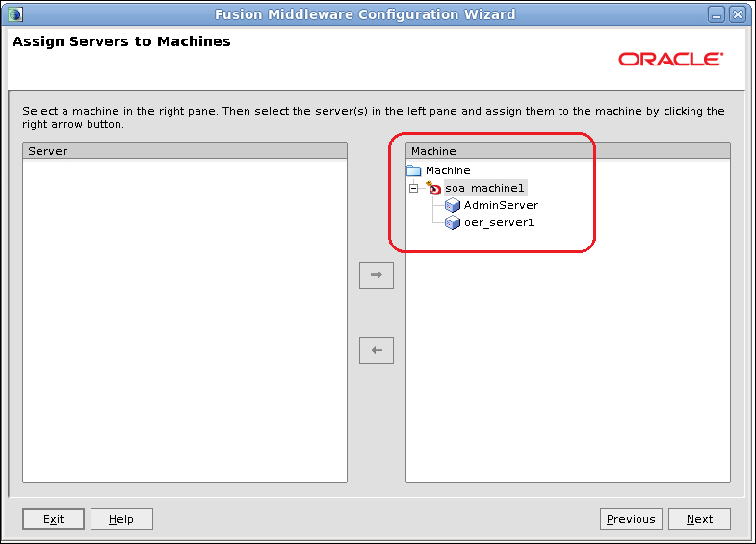Screen dimensions: 756x544
Task: Click the oer_server1 cube icon
Action: pos(453,222)
